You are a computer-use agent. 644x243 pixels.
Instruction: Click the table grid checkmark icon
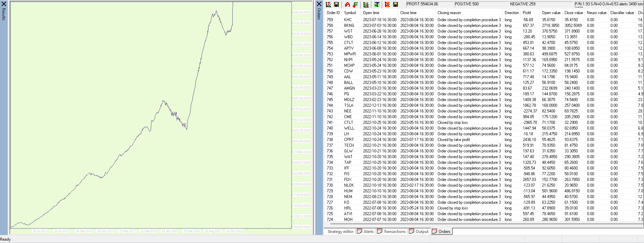pyautogui.click(x=377, y=4)
